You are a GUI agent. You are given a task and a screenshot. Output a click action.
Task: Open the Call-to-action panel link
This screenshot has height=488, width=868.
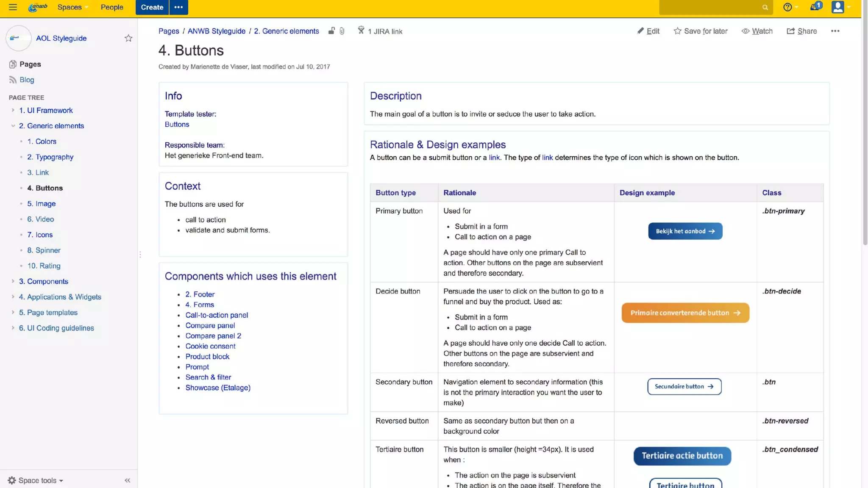click(217, 315)
